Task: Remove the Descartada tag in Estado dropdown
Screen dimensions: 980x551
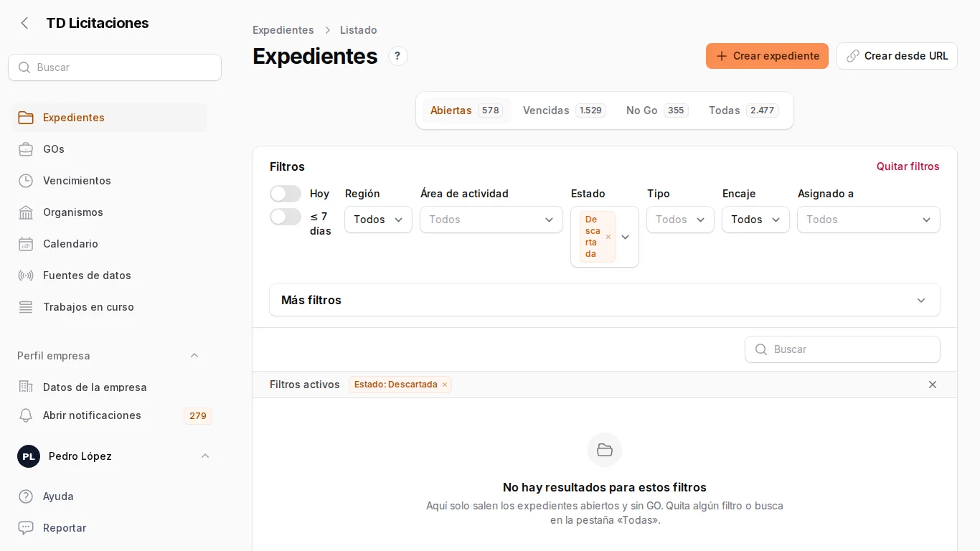Action: [x=608, y=237]
